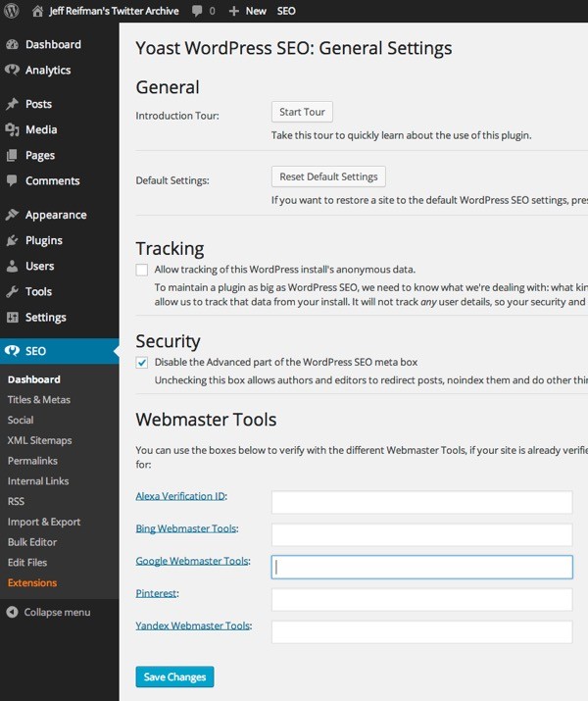Focus the Pinterest verification input field
This screenshot has height=701, width=588.
coord(421,599)
